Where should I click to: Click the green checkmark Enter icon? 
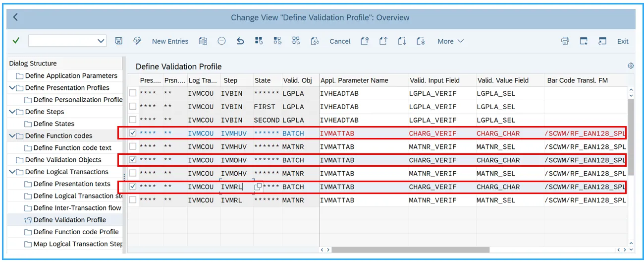tap(16, 41)
